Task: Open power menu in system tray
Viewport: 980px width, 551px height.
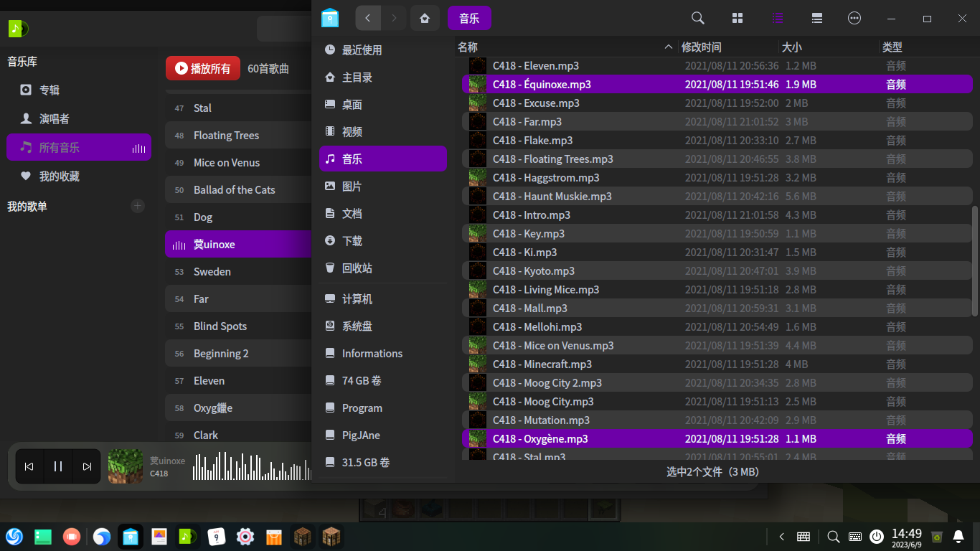Action: pos(877,537)
